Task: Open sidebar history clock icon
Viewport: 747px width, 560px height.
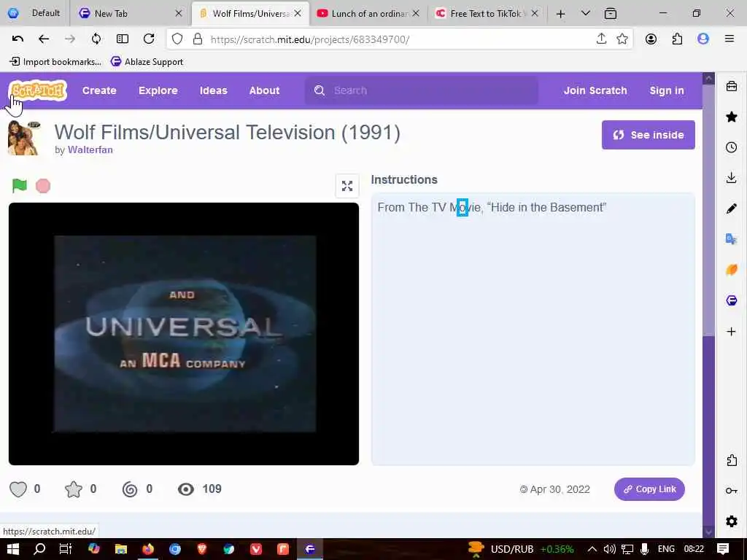Action: (731, 147)
